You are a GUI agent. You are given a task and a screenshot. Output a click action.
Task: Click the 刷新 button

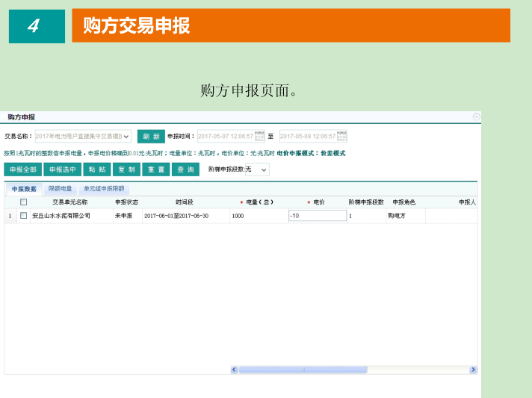pyautogui.click(x=151, y=137)
